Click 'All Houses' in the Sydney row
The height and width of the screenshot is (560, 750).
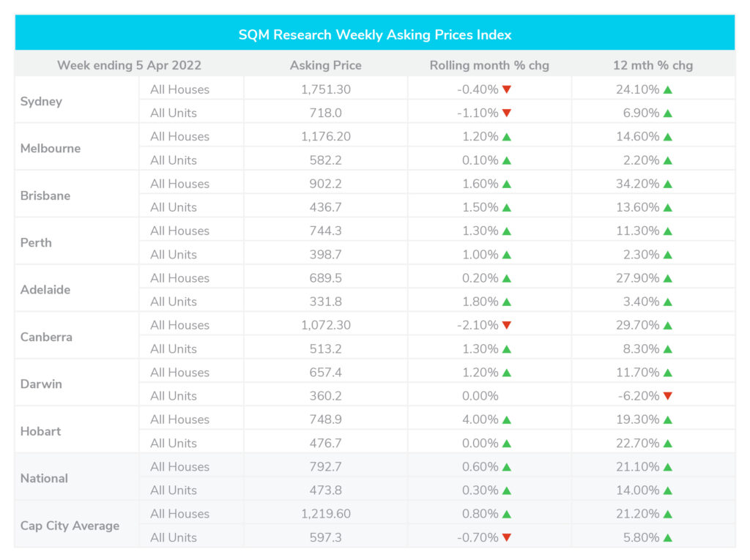click(x=180, y=89)
